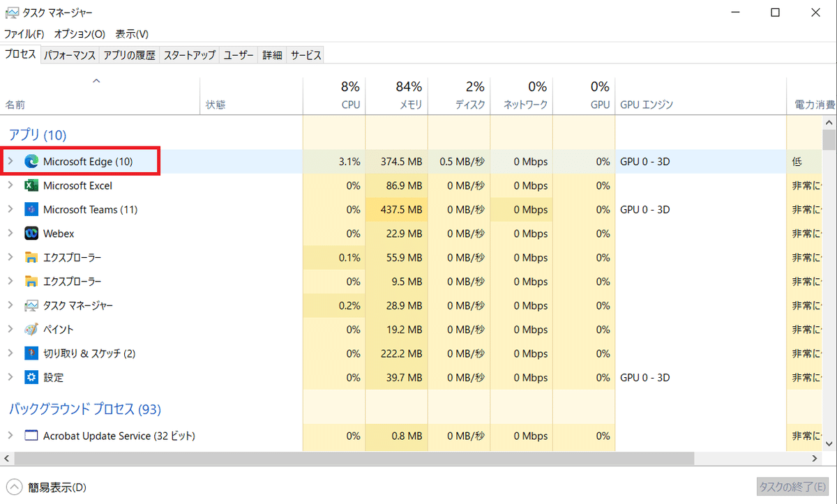Switch to the スタートアップ tab
Screen dimensions: 837x504
pyautogui.click(x=190, y=55)
